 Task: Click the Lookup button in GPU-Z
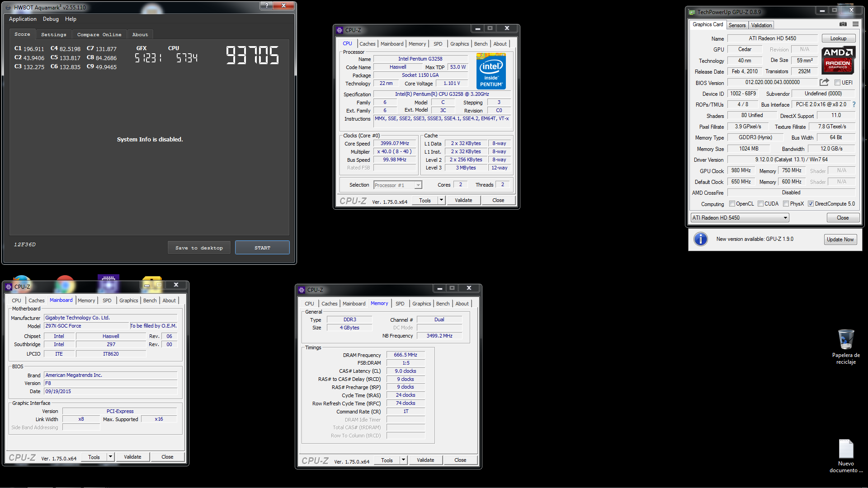point(838,38)
